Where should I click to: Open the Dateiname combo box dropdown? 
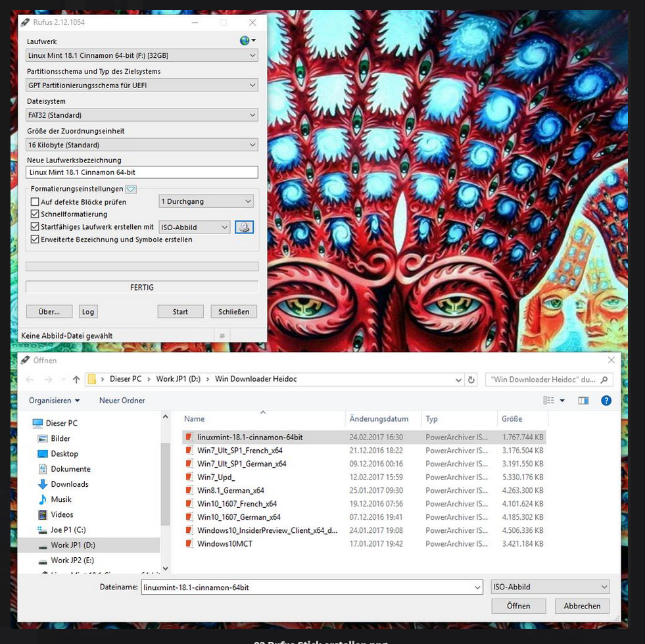tap(477, 587)
